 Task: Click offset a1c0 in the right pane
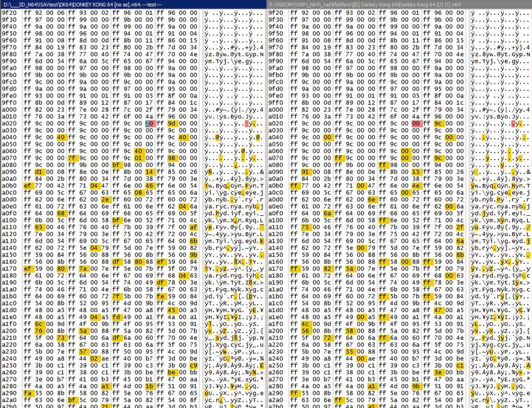click(x=275, y=303)
